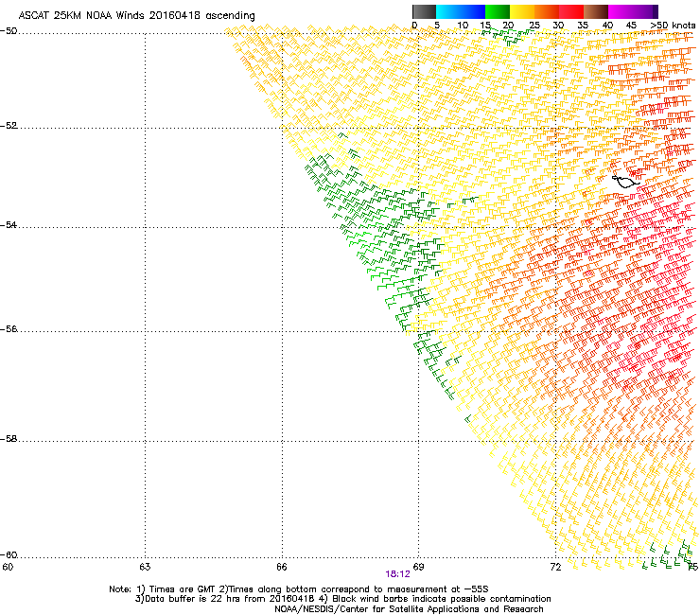
Task: Click the -60 latitude axis label
Action: (9, 554)
